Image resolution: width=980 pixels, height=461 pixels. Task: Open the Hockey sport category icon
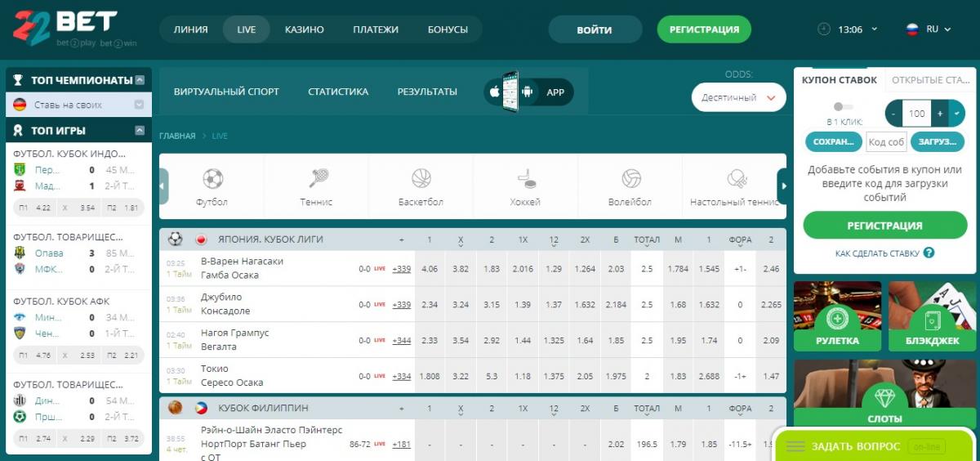(525, 178)
